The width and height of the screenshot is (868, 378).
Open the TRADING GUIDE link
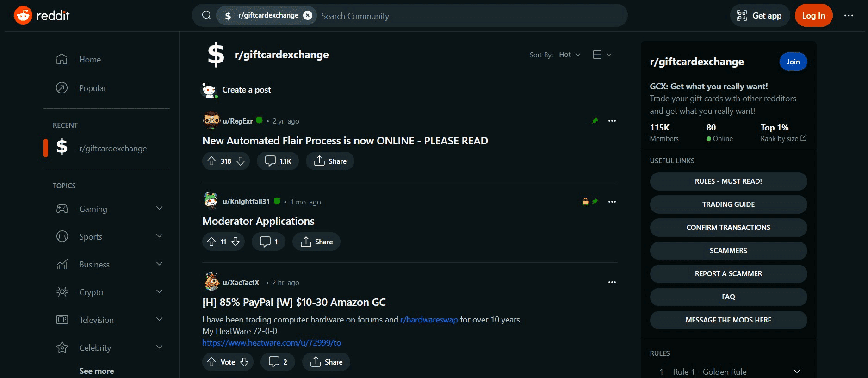pyautogui.click(x=728, y=204)
